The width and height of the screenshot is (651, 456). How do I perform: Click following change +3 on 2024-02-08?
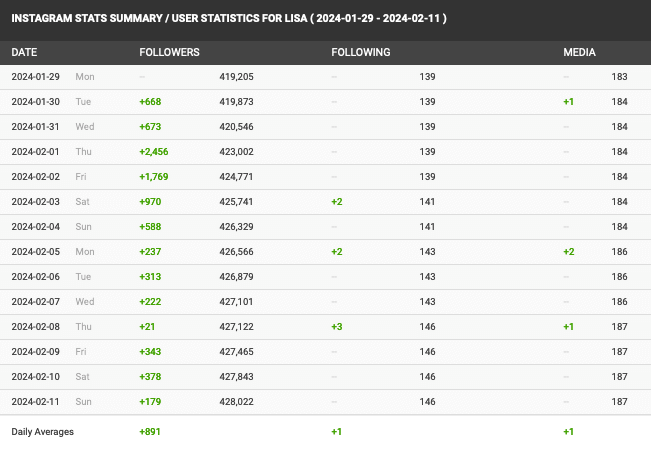tap(337, 327)
